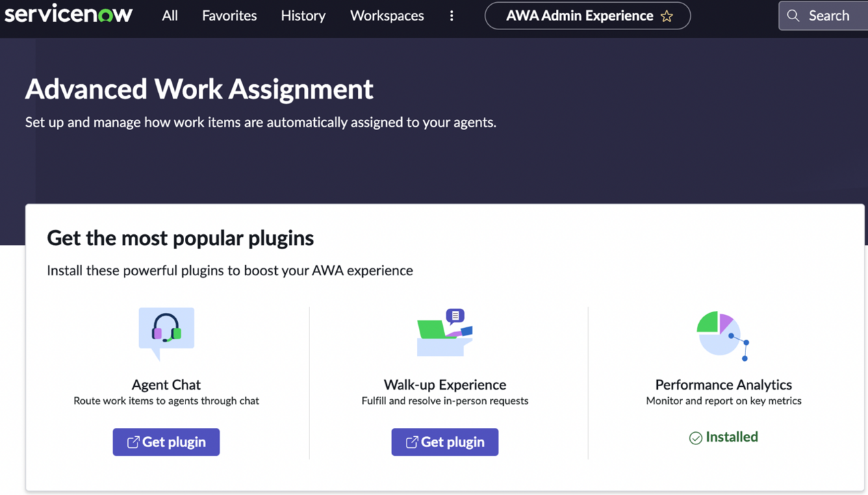Click the Installed checkmark icon
This screenshot has height=495, width=868.
click(x=695, y=438)
